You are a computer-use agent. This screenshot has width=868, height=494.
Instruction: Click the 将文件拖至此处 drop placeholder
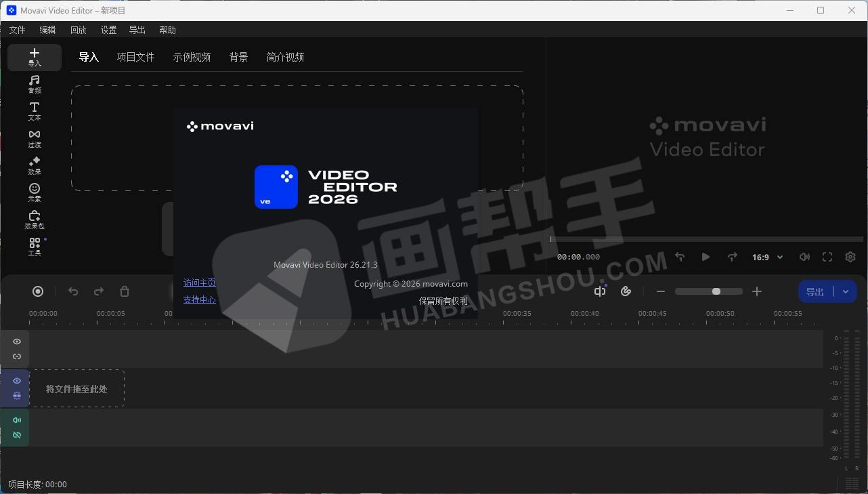pyautogui.click(x=77, y=388)
